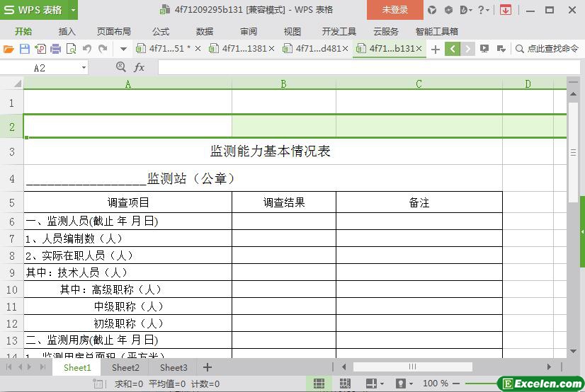Click the red download arrow icon
This screenshot has width=585, height=392.
coord(506,10)
